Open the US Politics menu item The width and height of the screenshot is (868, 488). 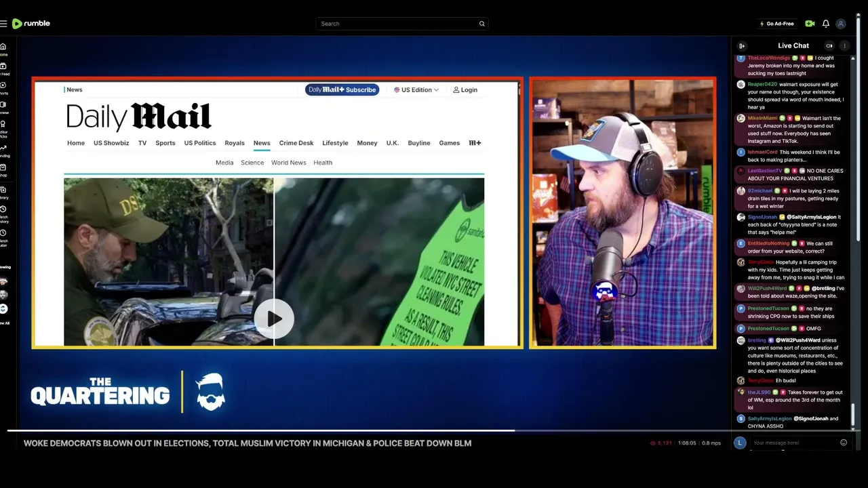(200, 143)
